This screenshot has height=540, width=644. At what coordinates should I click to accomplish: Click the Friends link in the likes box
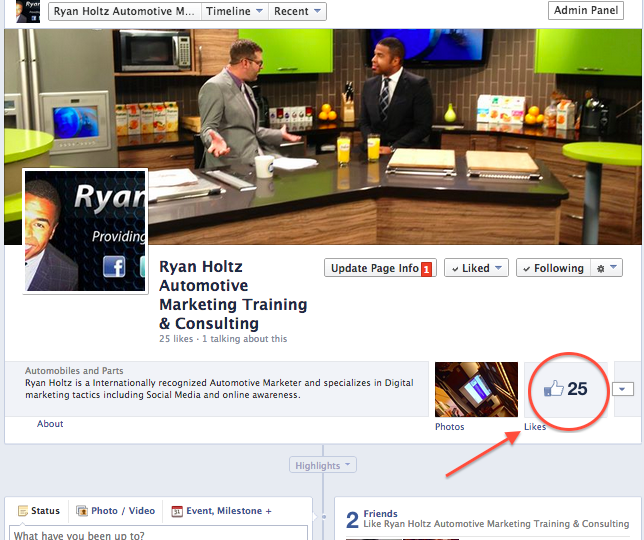(x=380, y=513)
